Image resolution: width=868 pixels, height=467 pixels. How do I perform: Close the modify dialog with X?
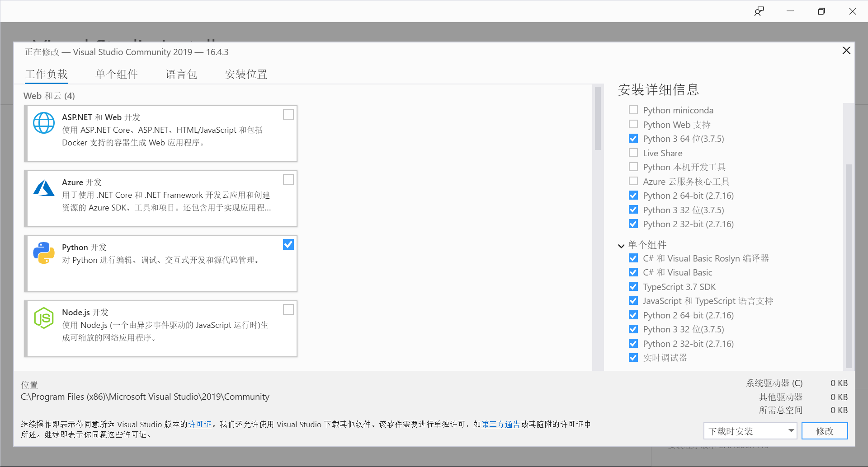pos(846,51)
